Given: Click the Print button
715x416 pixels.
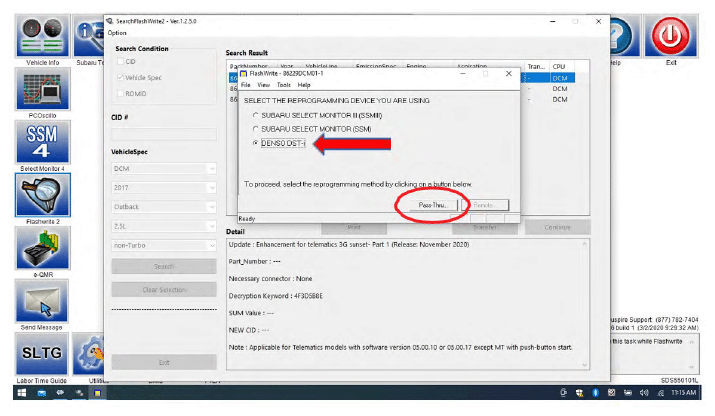Looking at the screenshot, I should click(354, 227).
